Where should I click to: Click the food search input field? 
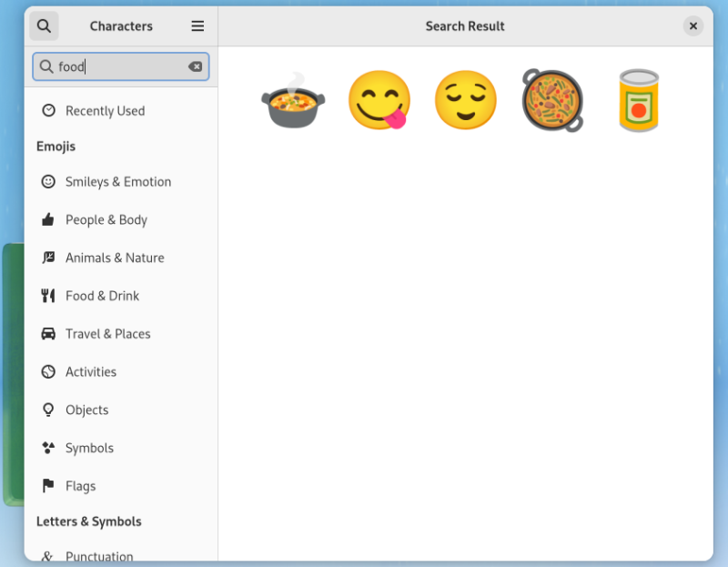pyautogui.click(x=121, y=66)
